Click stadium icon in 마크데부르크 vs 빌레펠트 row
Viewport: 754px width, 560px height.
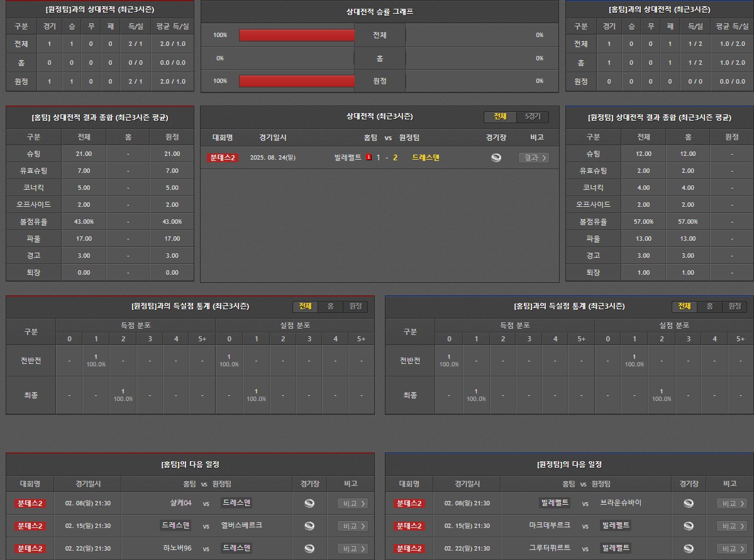pos(689,526)
